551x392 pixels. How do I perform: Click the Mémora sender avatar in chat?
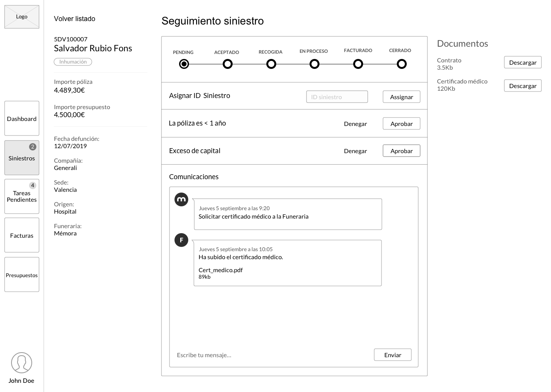[181, 199]
